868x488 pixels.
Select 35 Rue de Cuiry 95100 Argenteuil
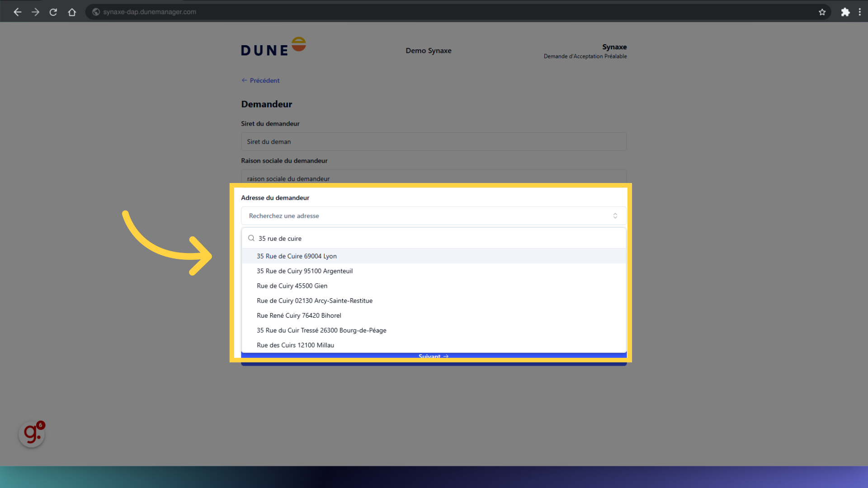(x=304, y=271)
